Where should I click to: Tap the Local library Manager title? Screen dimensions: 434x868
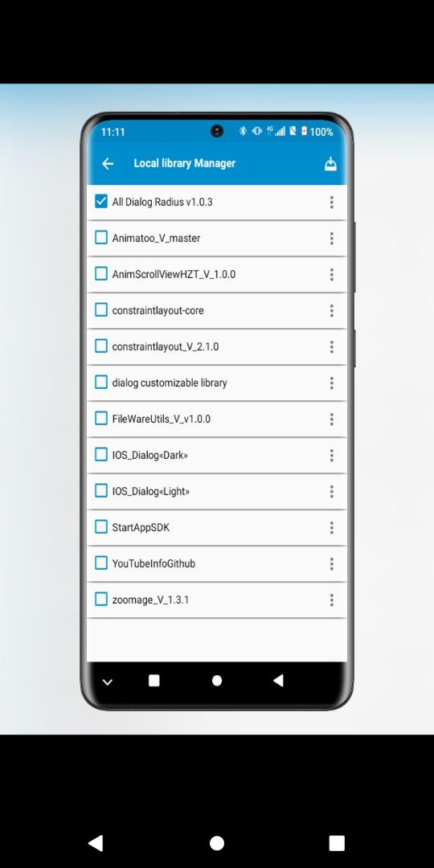coord(184,163)
